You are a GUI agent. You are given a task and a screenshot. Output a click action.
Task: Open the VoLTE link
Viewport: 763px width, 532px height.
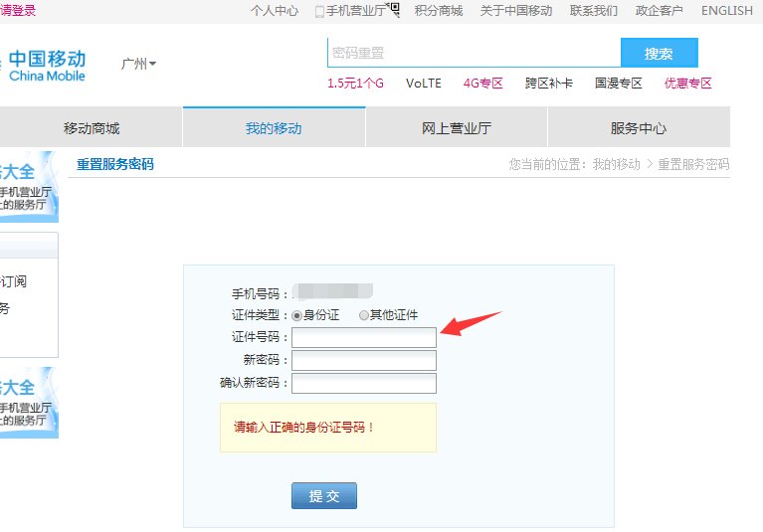pyautogui.click(x=424, y=84)
